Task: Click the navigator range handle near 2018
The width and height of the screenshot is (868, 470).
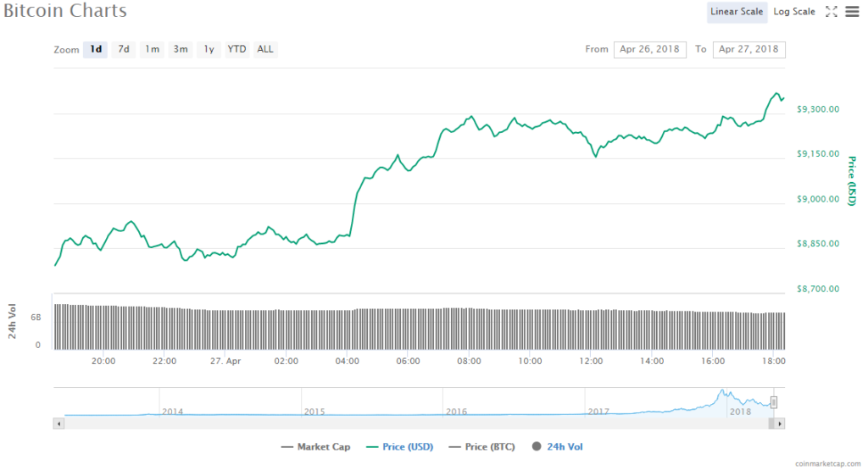Action: [773, 402]
